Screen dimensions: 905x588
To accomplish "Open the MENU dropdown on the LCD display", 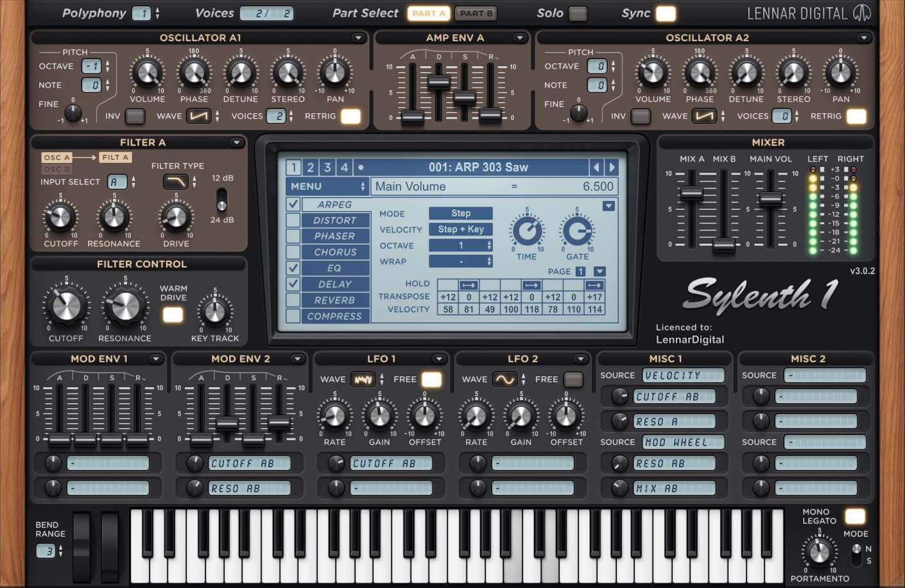I will pos(329,186).
